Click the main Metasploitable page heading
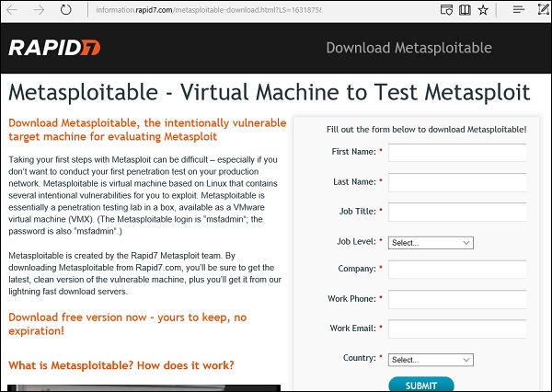Screen dimensions: 552x392 click(269, 92)
